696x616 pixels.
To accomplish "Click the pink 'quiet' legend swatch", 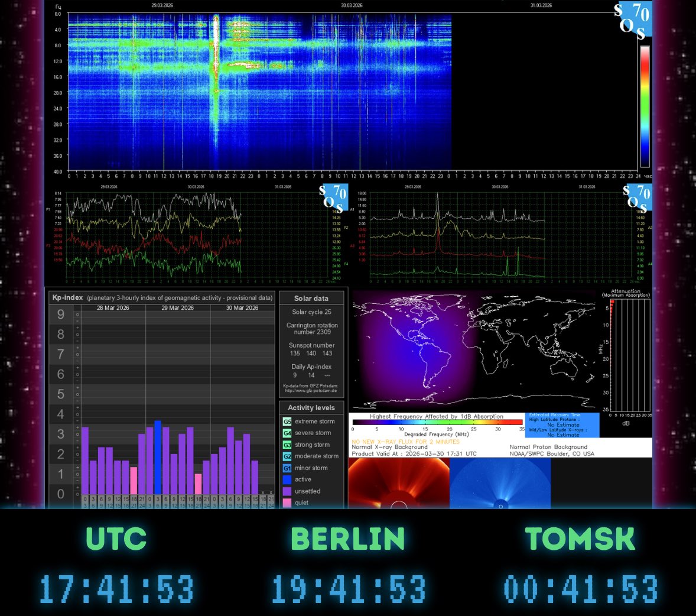I will (x=287, y=502).
